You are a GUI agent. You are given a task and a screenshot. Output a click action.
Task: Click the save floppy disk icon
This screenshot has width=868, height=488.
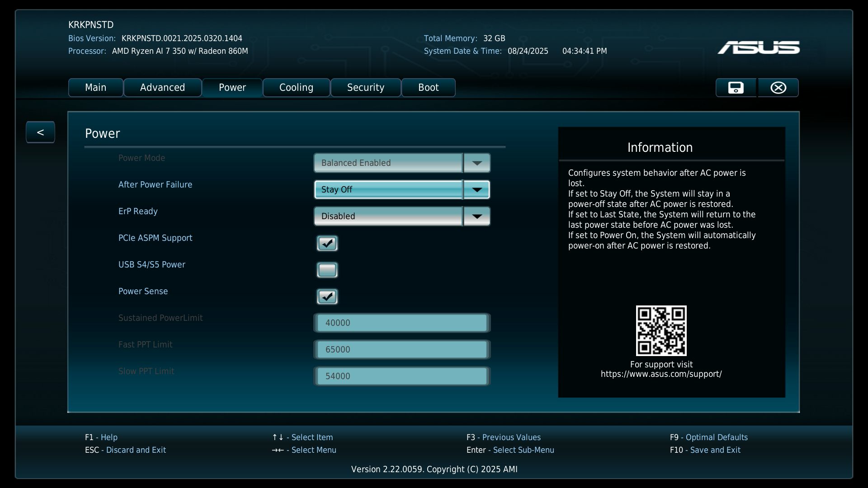(736, 88)
